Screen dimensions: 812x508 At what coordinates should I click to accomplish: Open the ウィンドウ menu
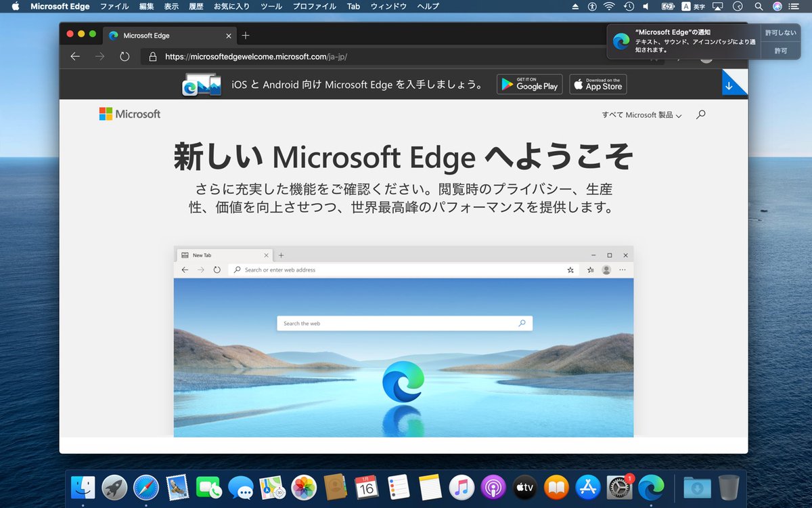click(x=389, y=6)
